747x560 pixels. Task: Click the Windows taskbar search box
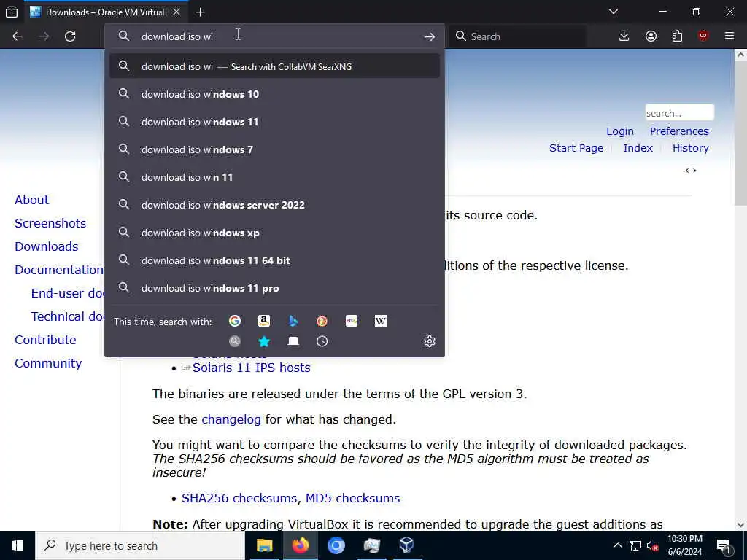tap(140, 545)
